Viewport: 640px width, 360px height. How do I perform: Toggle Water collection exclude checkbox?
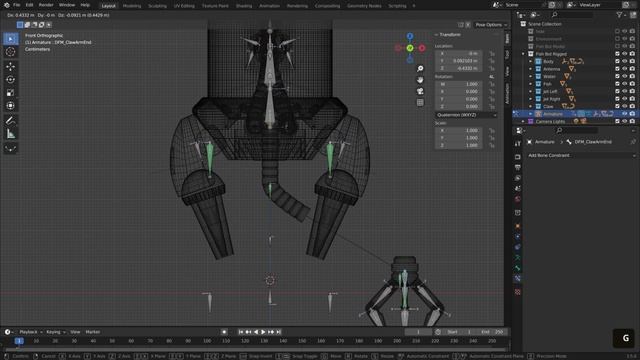click(x=617, y=76)
